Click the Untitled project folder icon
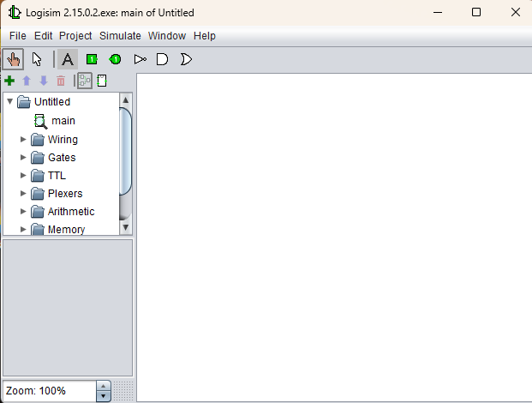Image resolution: width=532 pixels, height=403 pixels. click(x=24, y=101)
